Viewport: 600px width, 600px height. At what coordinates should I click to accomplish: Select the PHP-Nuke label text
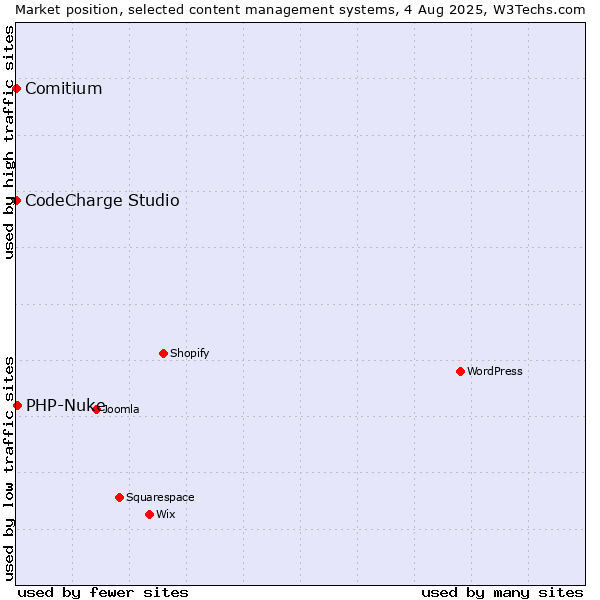(x=65, y=405)
